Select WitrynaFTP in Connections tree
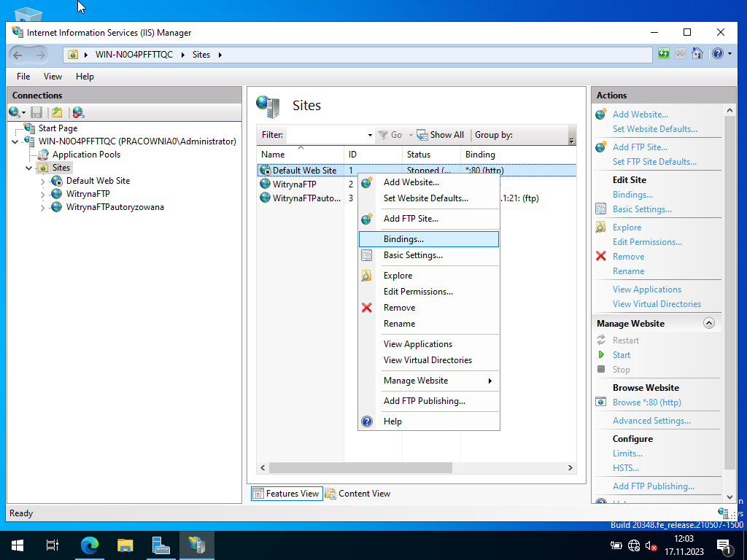 [x=88, y=194]
